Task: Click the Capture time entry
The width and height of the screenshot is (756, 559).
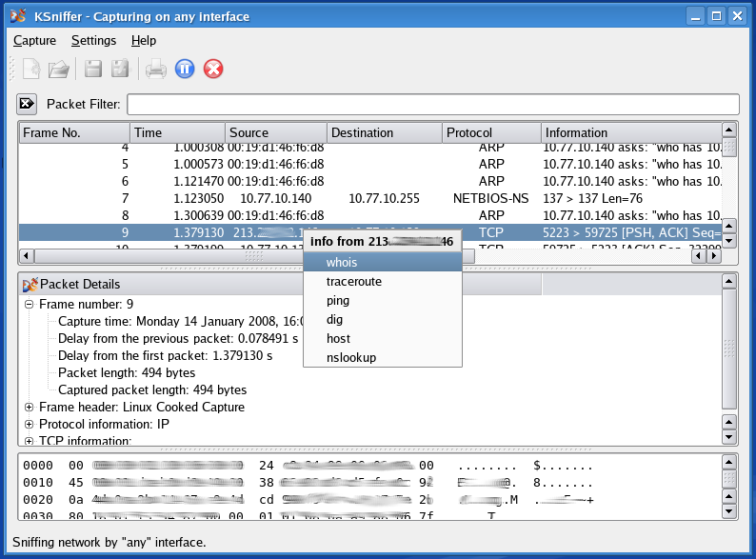Action: pos(181,321)
